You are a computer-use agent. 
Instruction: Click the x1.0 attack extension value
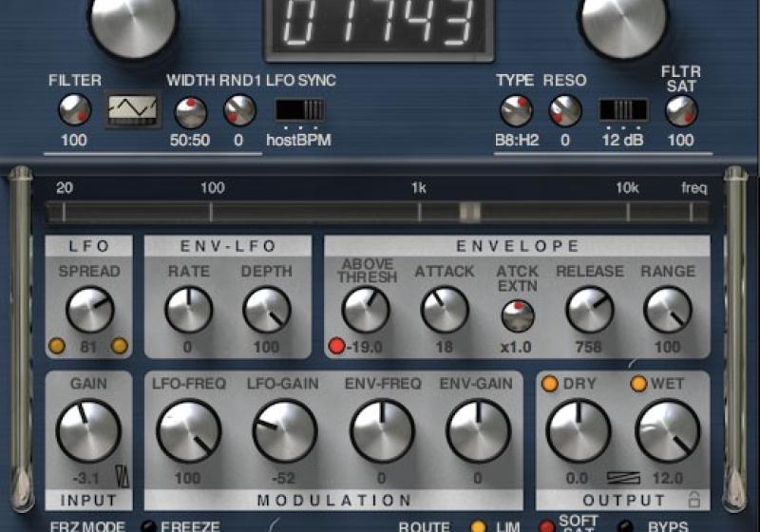click(516, 347)
